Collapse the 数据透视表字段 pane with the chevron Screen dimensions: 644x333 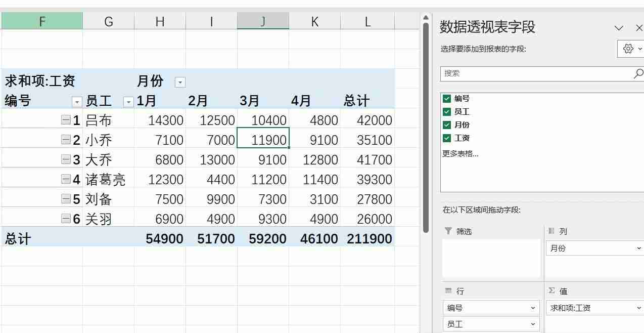[619, 28]
